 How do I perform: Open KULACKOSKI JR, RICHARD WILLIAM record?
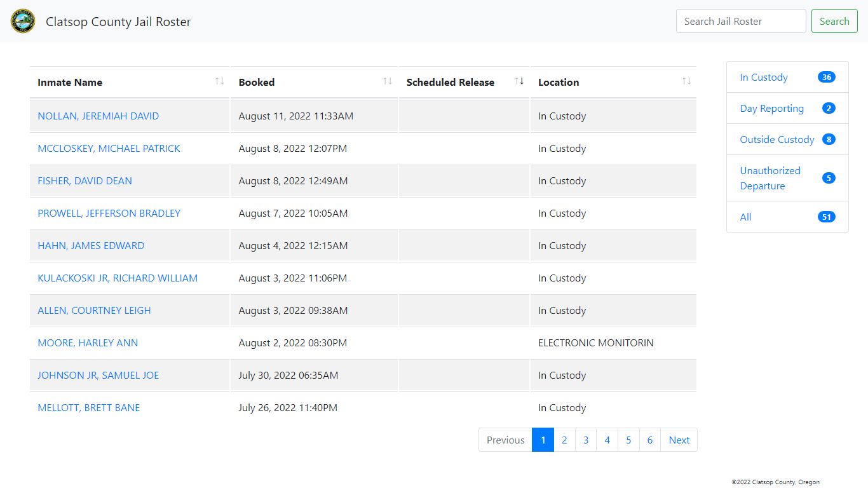coord(118,278)
